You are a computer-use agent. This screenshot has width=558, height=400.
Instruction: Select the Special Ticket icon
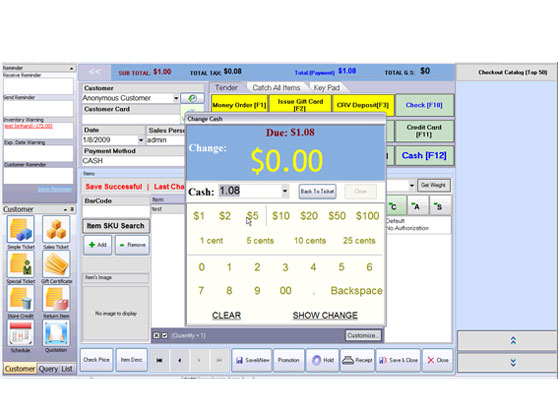[x=21, y=264]
